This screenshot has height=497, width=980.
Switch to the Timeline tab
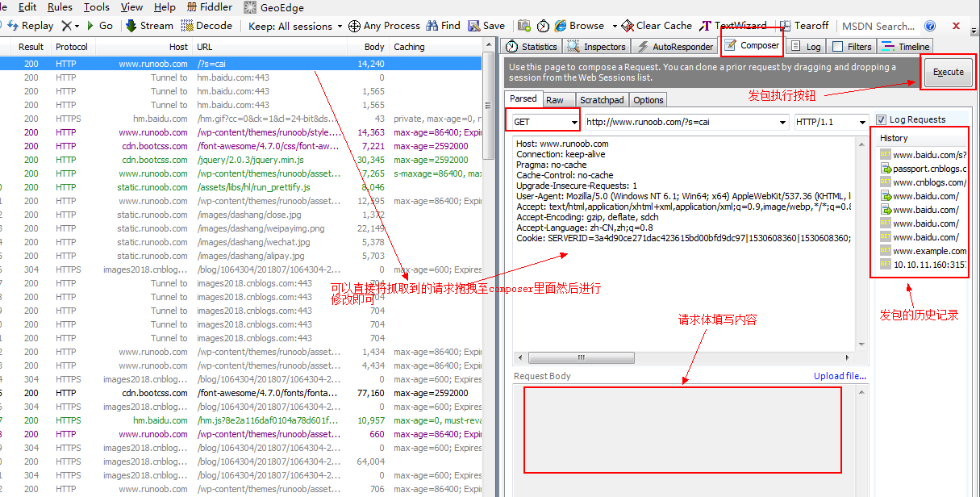point(907,47)
